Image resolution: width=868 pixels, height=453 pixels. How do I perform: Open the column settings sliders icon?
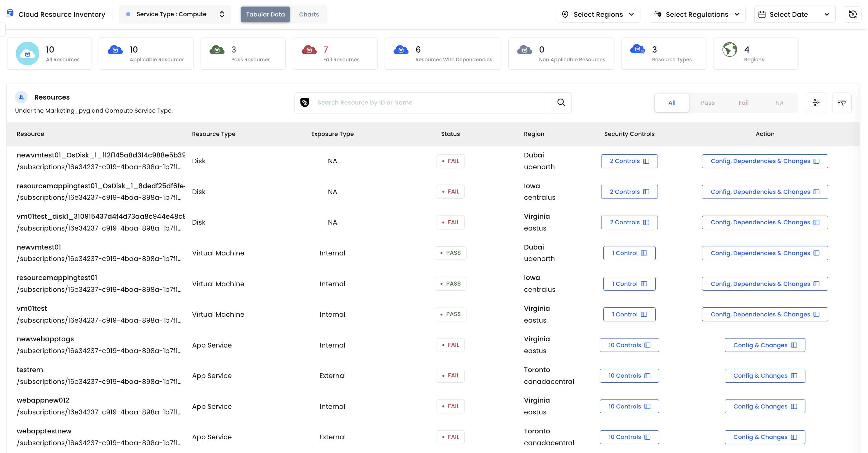pyautogui.click(x=816, y=103)
